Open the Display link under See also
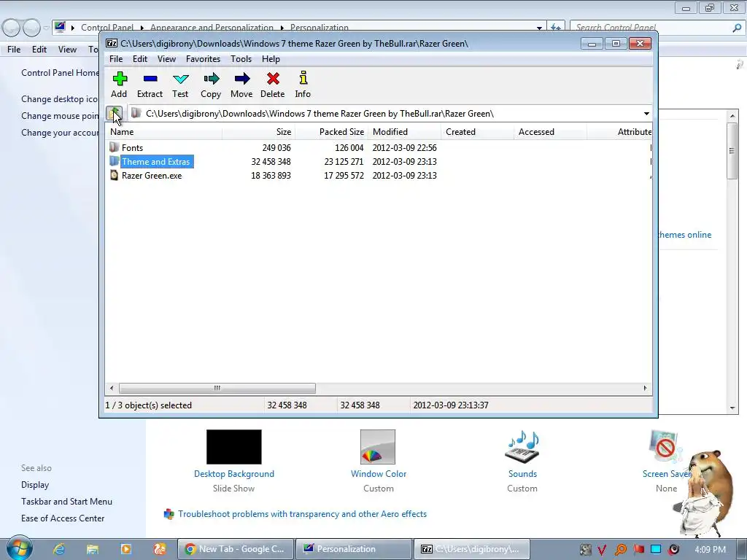 click(x=35, y=485)
